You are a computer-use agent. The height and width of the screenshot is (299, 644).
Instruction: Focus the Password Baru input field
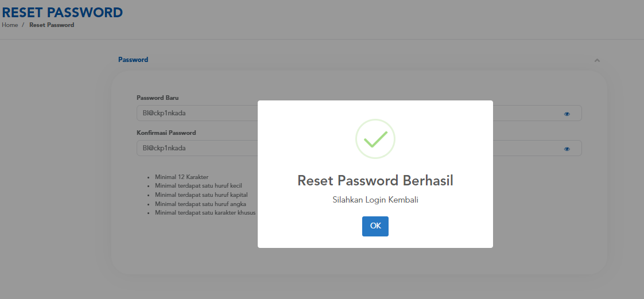pos(359,114)
